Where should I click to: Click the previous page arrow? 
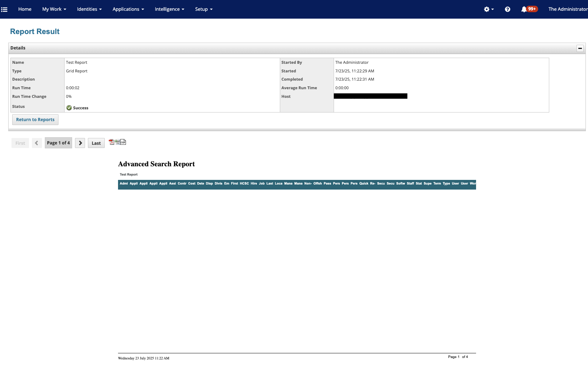[x=37, y=143]
